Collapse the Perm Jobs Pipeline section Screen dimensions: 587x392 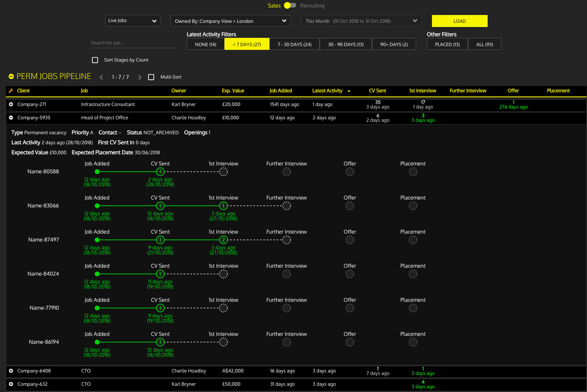coord(11,76)
